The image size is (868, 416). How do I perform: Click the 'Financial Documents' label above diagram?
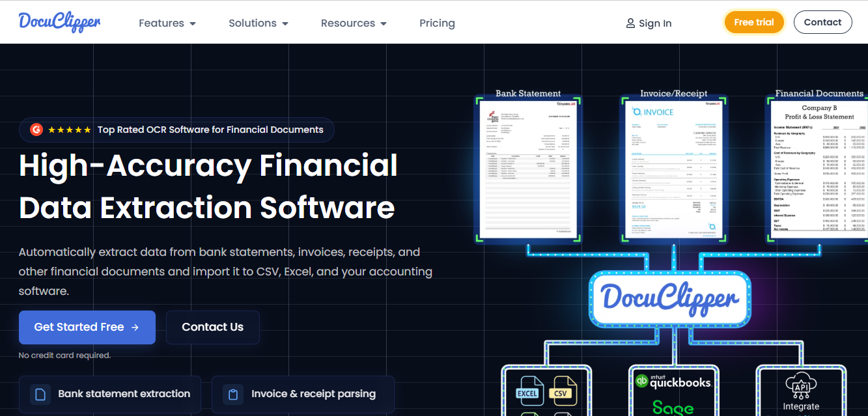pos(819,93)
